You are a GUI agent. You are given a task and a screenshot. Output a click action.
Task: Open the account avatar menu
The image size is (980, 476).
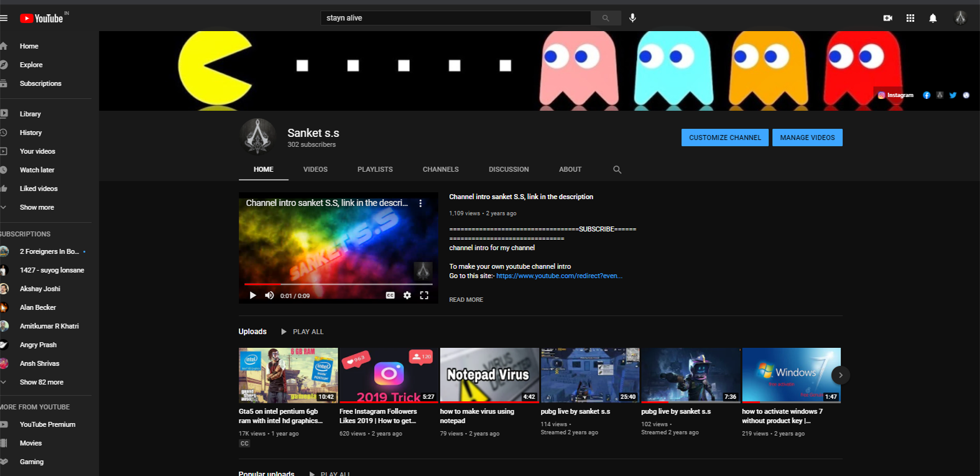tap(961, 18)
